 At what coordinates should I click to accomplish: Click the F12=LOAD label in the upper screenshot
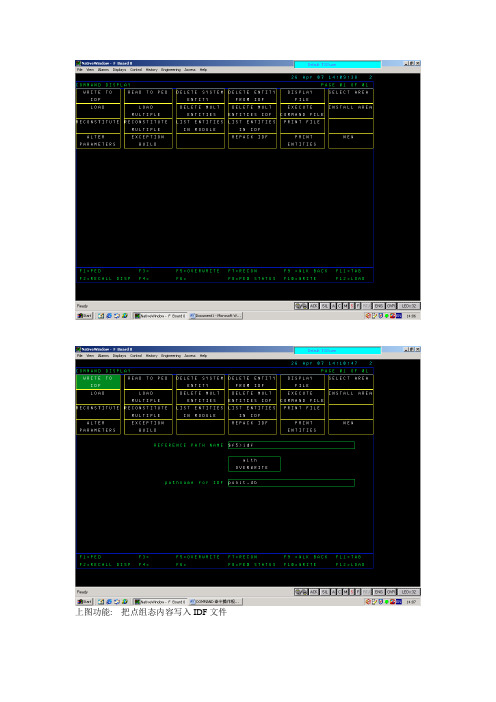[x=350, y=278]
